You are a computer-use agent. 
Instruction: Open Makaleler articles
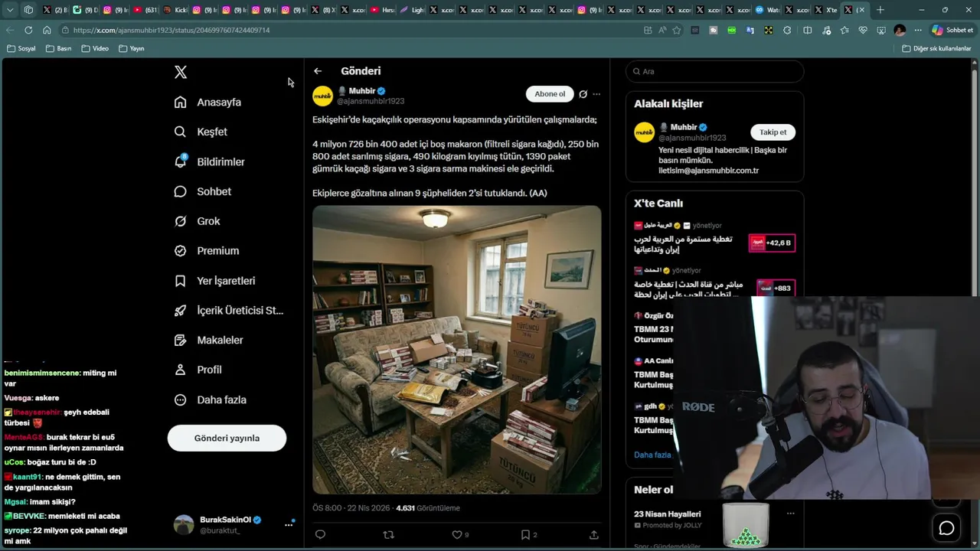pyautogui.click(x=208, y=340)
